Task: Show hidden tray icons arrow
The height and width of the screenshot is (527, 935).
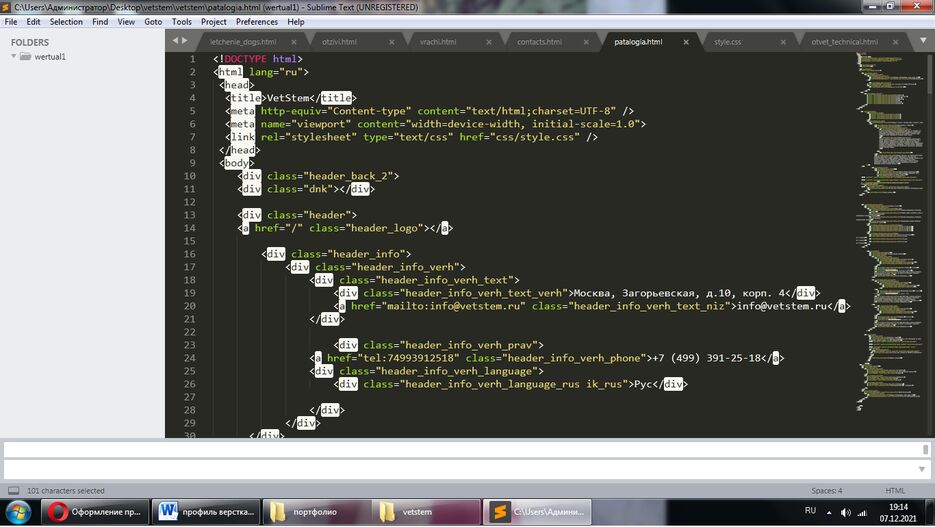Action: [829, 512]
